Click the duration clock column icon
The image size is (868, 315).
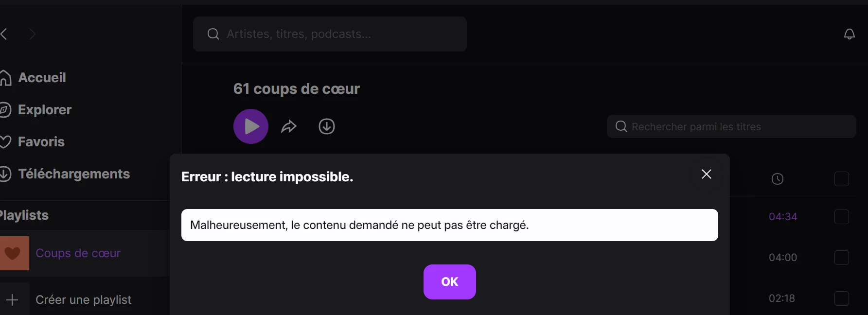point(778,179)
